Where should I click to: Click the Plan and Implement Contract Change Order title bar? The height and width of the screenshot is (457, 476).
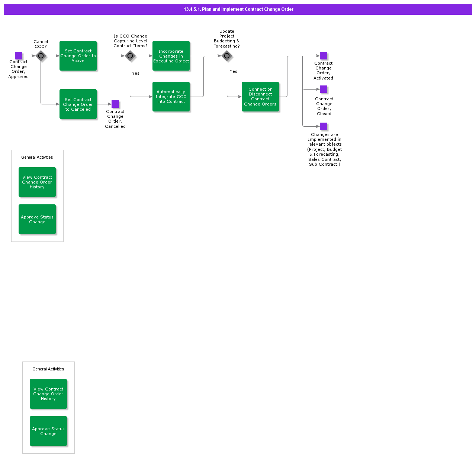coord(238,9)
